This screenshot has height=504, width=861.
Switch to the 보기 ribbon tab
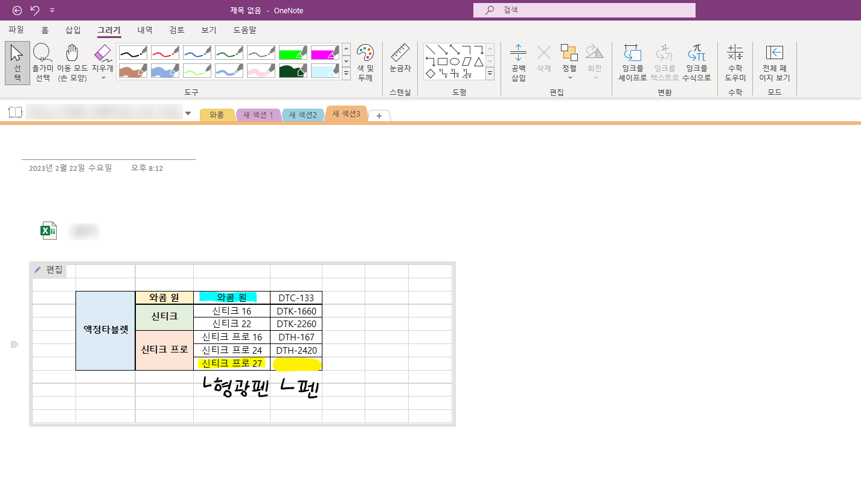click(209, 30)
